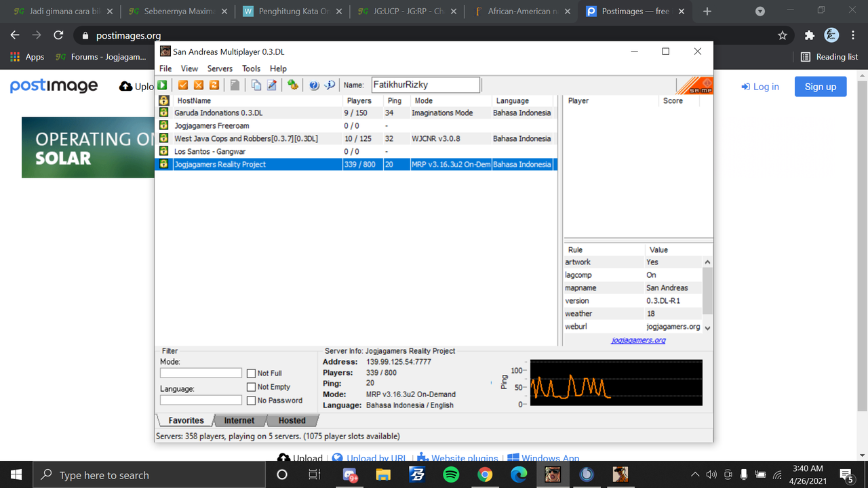This screenshot has height=488, width=868.
Task: Click the SA:MP logo in toolbar
Action: tap(695, 85)
